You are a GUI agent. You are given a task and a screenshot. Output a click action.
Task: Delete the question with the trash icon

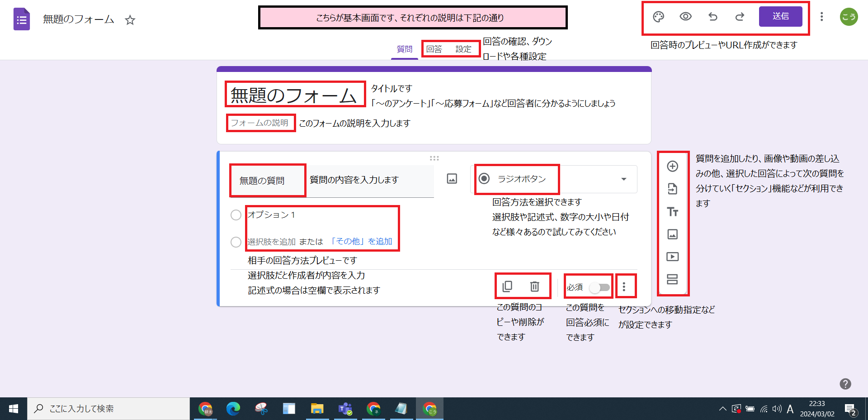(x=535, y=286)
